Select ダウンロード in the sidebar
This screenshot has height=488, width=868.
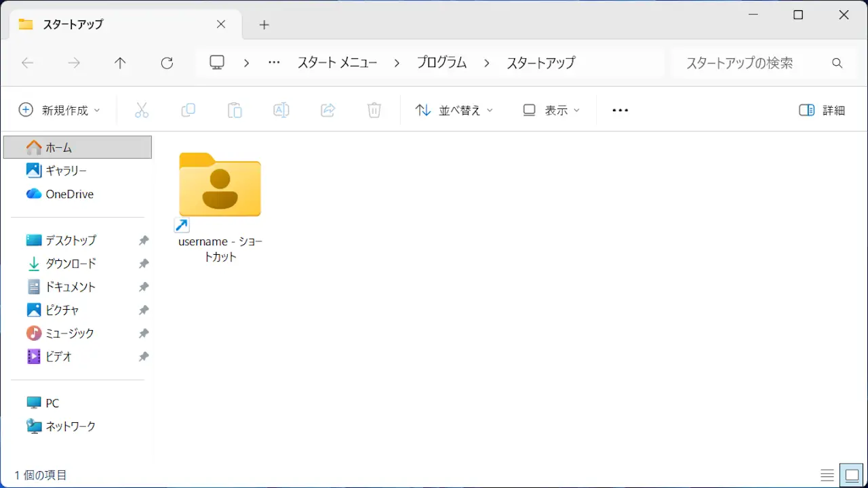[x=71, y=264]
